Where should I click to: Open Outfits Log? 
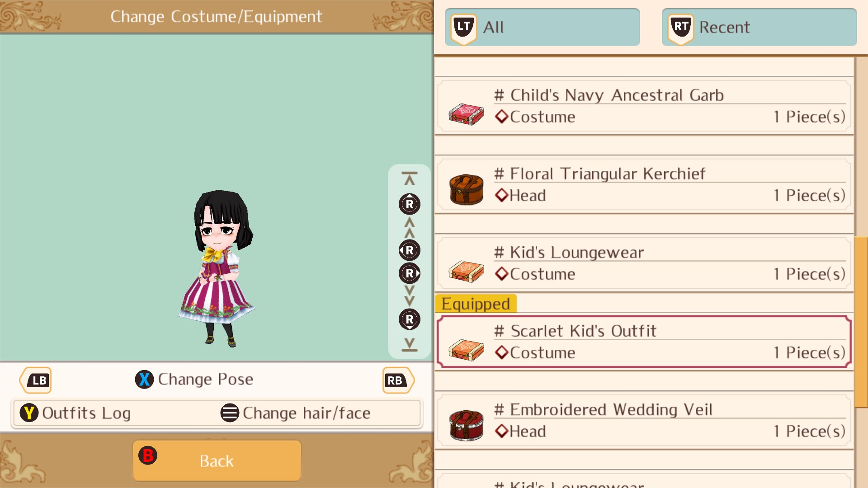point(86,413)
